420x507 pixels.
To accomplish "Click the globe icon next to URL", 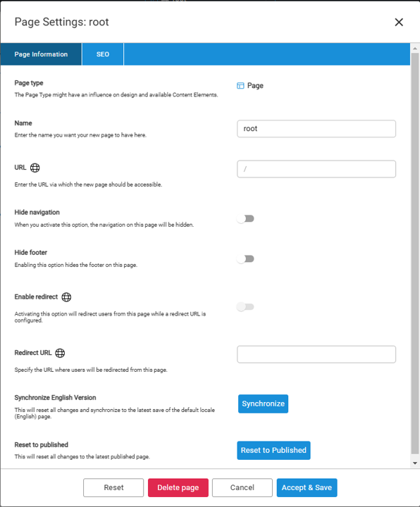I will [x=35, y=168].
